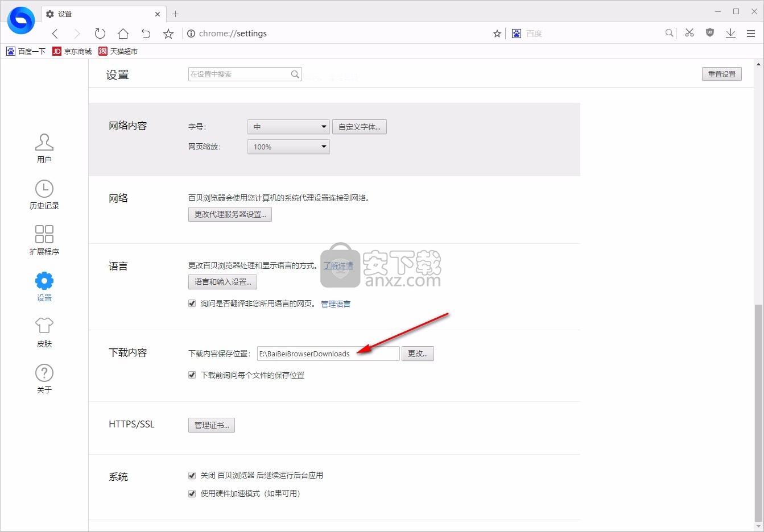Image resolution: width=764 pixels, height=532 pixels.
Task: Click the vertical page scrollbar thumb
Action: 758,413
